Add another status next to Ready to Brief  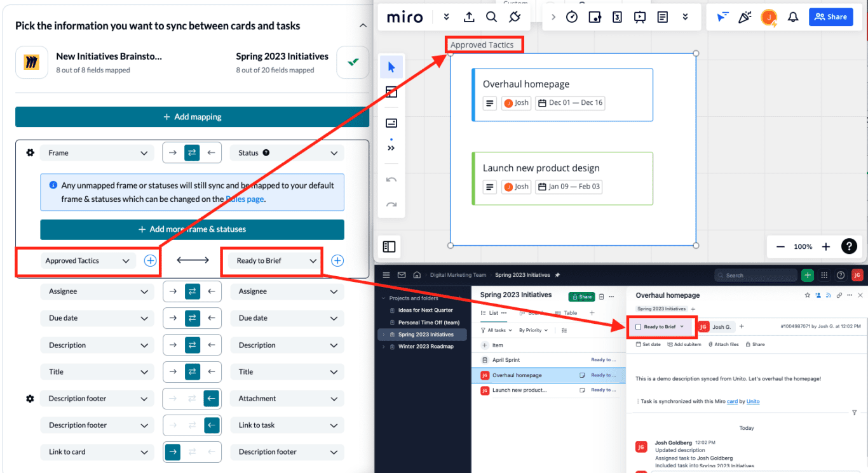pyautogui.click(x=337, y=260)
